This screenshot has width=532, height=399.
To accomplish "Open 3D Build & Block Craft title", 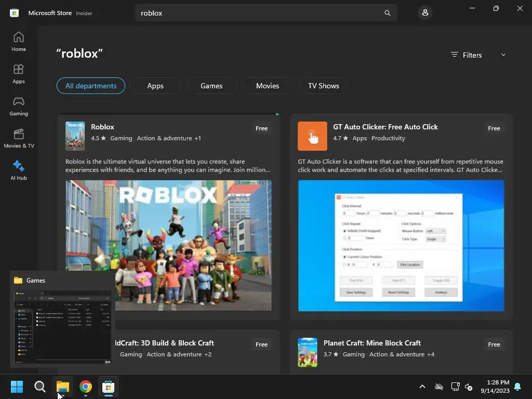I will (x=165, y=343).
